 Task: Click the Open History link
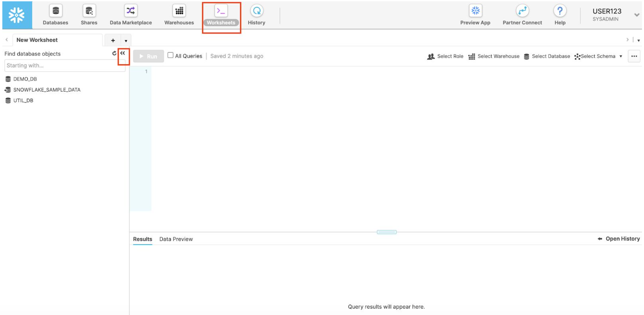[619, 239]
